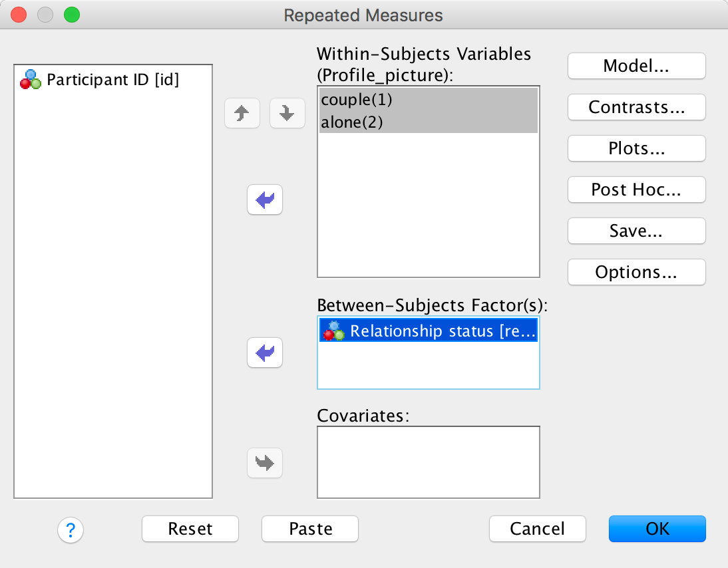728x568 pixels.
Task: Open the Plots dialog
Action: (x=636, y=148)
